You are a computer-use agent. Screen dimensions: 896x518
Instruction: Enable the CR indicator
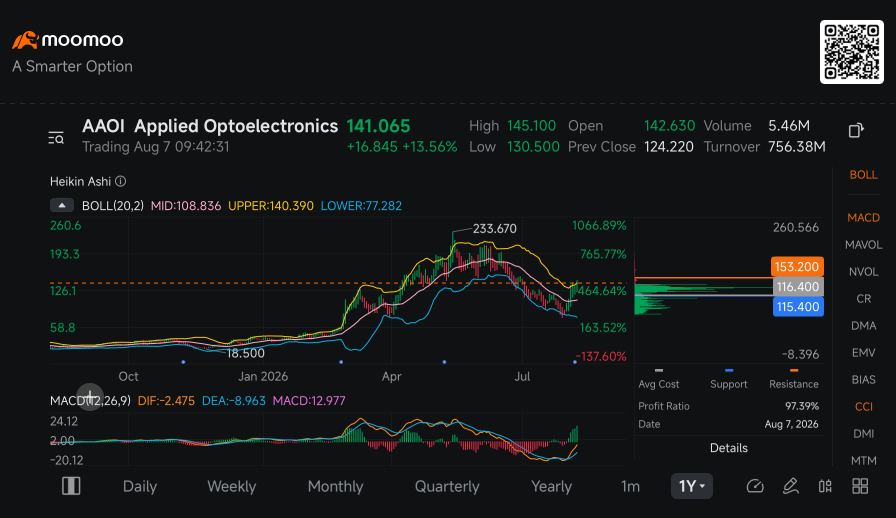pyautogui.click(x=863, y=298)
